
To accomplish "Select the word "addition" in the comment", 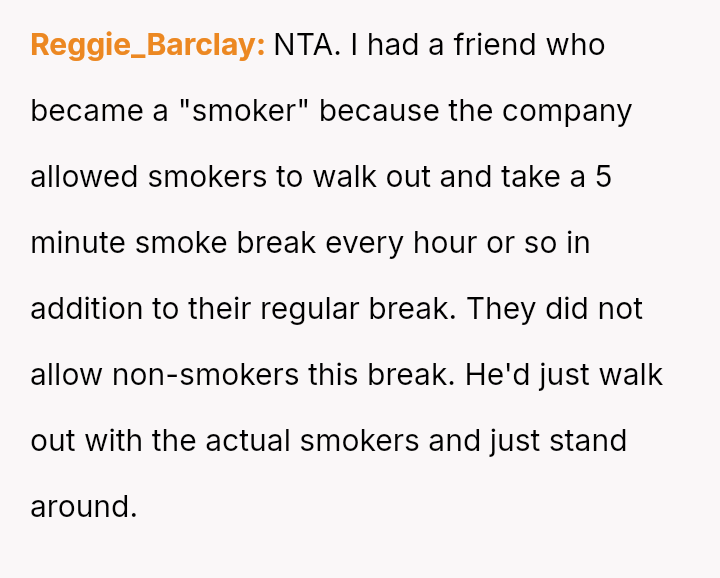I will (86, 309).
